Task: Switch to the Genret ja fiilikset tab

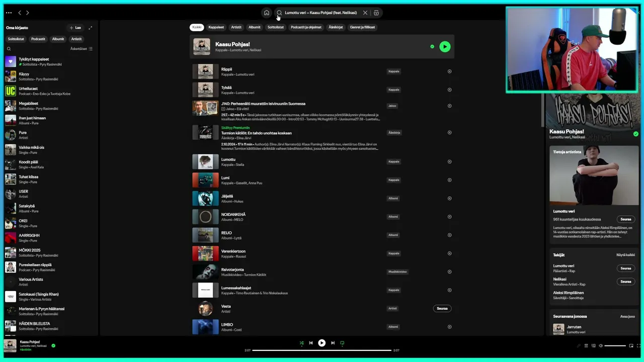Action: coord(362,27)
